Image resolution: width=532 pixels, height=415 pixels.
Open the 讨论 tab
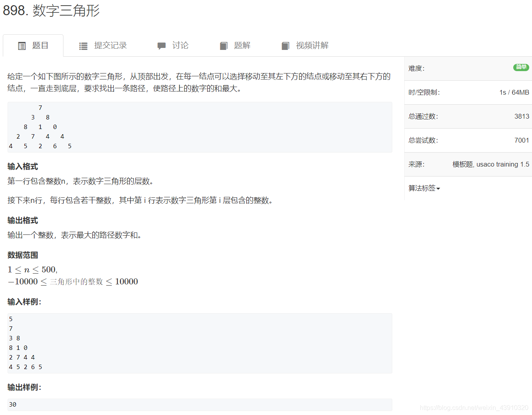[x=180, y=45]
